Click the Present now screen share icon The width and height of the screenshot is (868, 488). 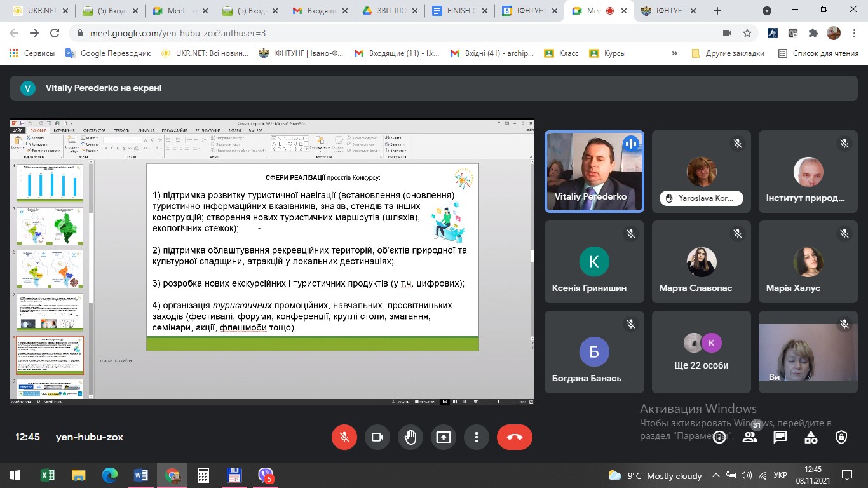[x=444, y=437]
